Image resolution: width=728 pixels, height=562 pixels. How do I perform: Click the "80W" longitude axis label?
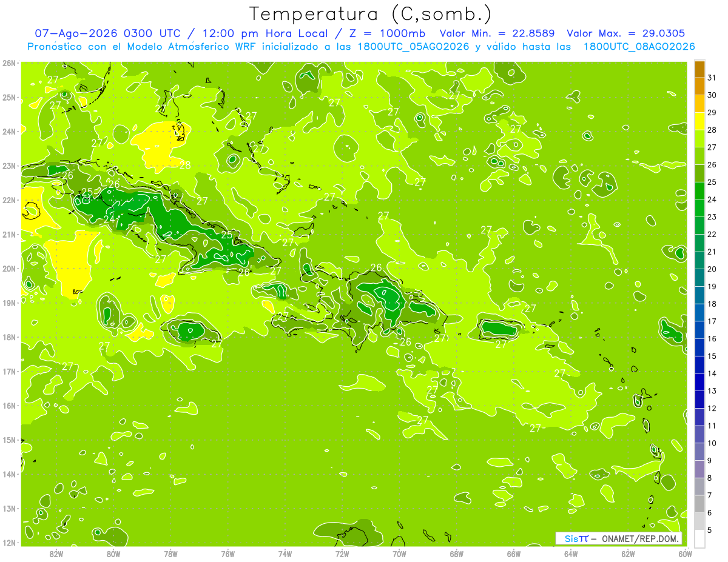[x=113, y=554]
